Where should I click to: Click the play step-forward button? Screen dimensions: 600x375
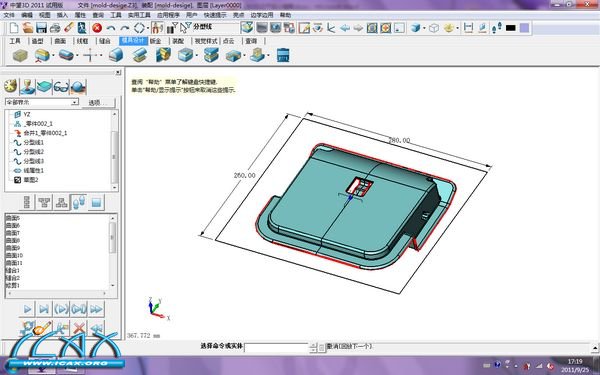(27, 309)
